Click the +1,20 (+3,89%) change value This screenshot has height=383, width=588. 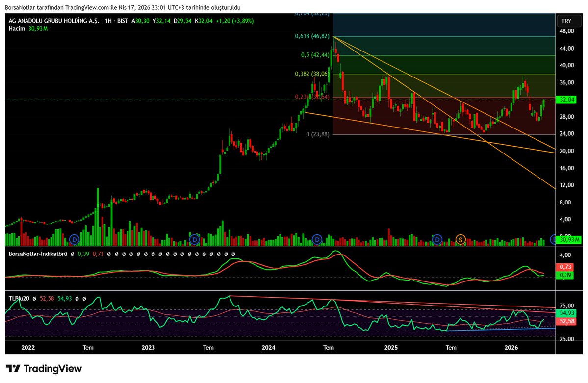[x=235, y=21]
